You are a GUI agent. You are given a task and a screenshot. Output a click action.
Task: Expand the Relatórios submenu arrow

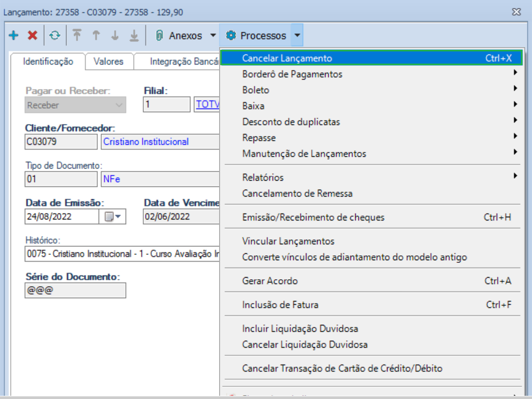pyautogui.click(x=515, y=176)
